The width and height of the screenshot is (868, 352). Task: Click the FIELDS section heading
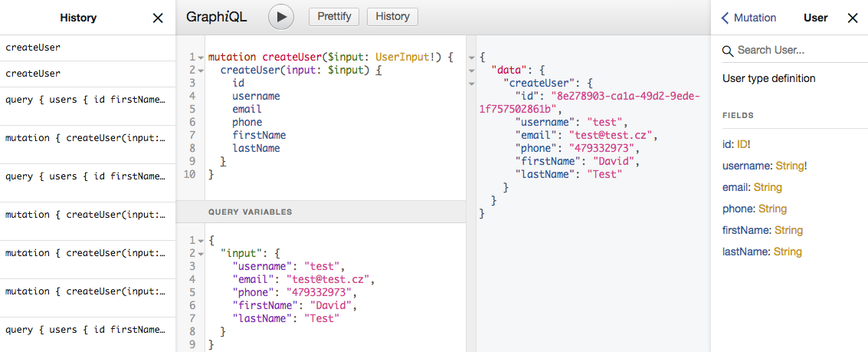click(x=737, y=116)
